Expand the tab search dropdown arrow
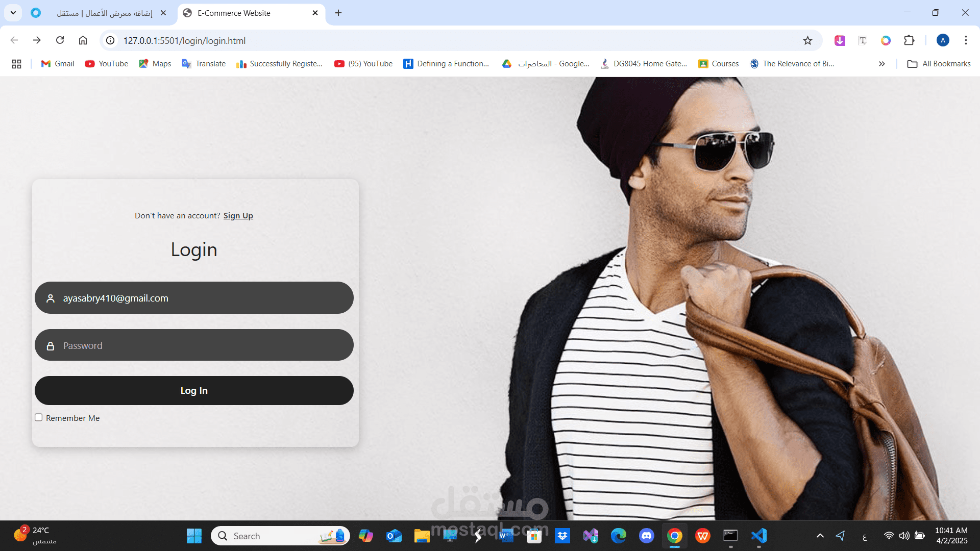Image resolution: width=980 pixels, height=551 pixels. 13,13
